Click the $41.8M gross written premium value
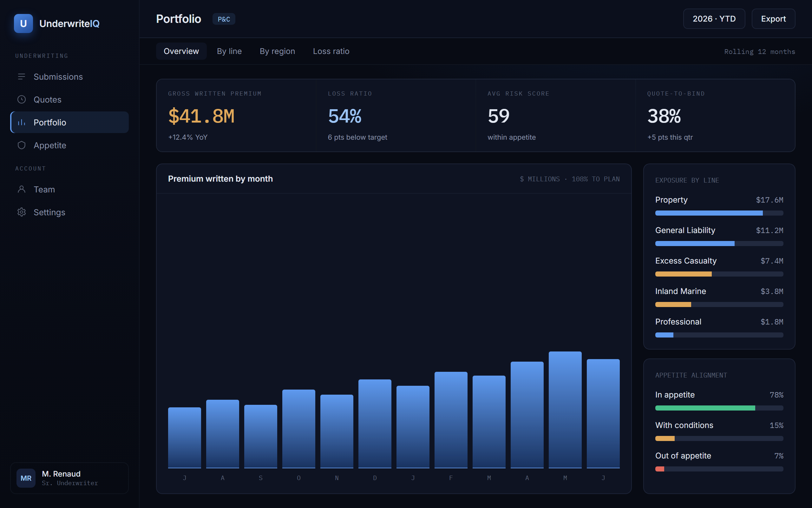The image size is (812, 508). [x=201, y=116]
